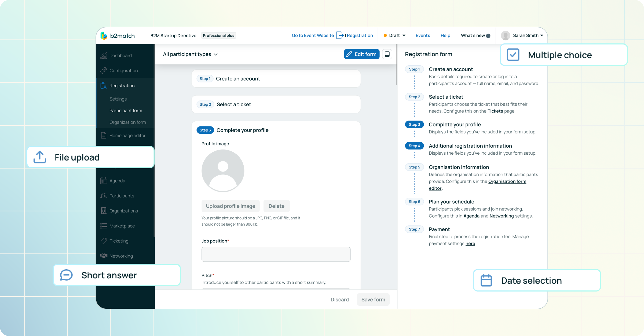Open registration Settings in the sidebar
Image resolution: width=644 pixels, height=336 pixels.
click(x=118, y=99)
